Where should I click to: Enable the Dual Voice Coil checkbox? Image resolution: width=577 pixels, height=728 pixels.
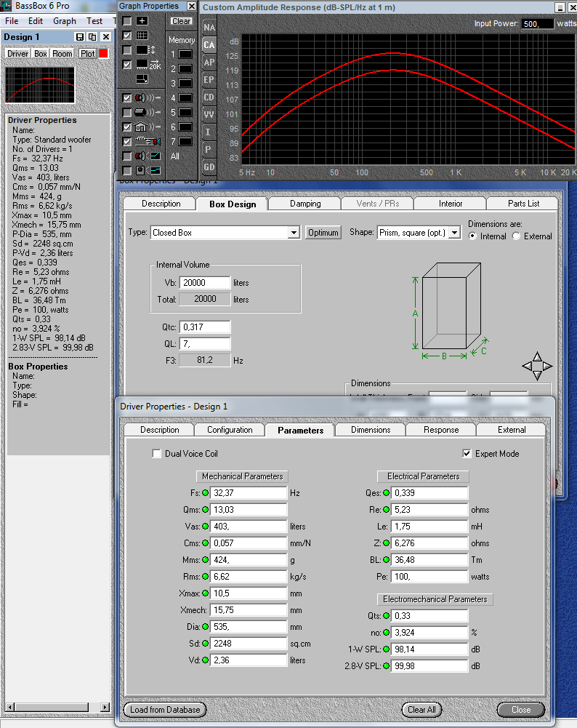156,454
